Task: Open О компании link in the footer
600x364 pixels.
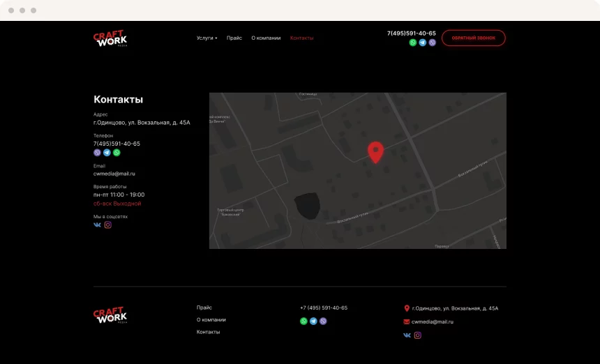Action: coord(211,319)
